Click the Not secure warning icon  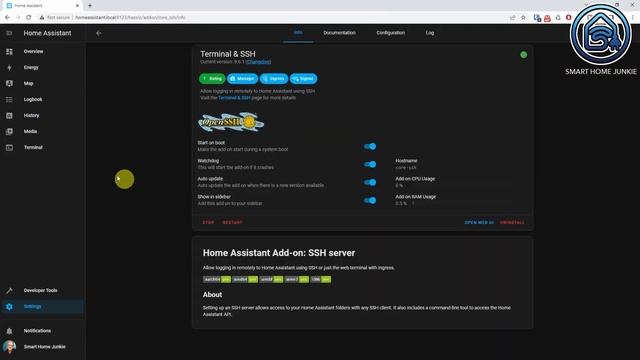[42, 18]
